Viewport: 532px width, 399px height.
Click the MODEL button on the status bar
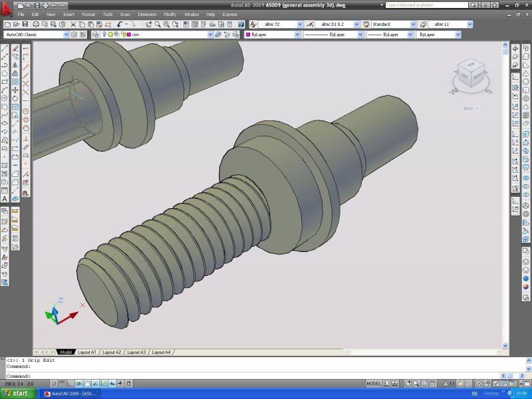coord(375,382)
